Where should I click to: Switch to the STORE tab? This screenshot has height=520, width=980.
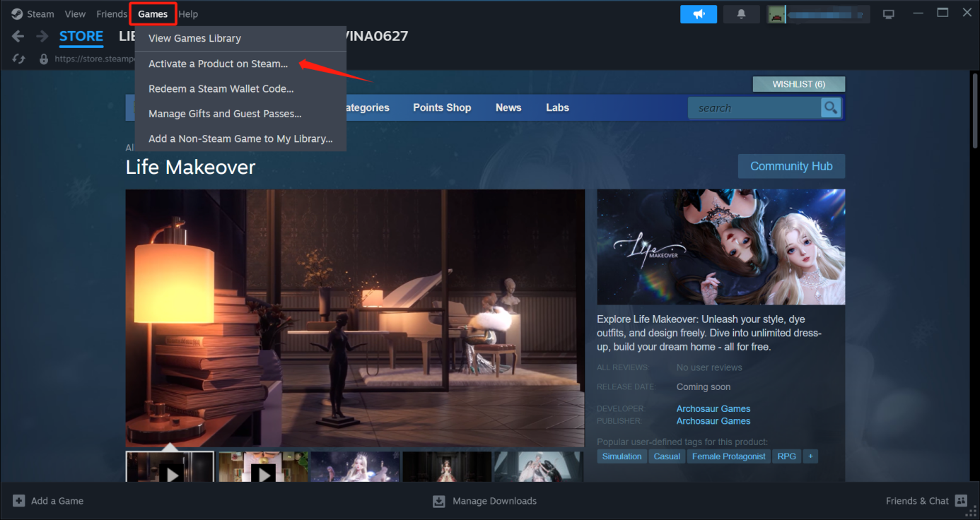[81, 36]
